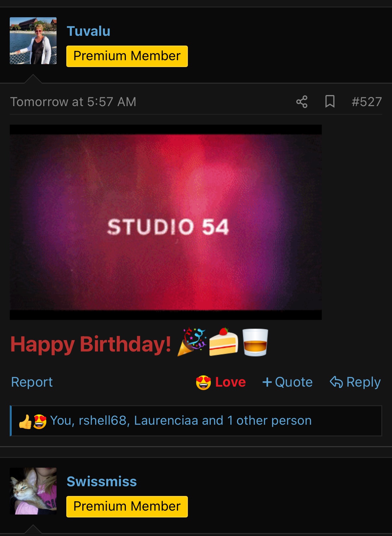The height and width of the screenshot is (536, 392).
Task: Open post number #527 permalink
Action: (x=367, y=102)
